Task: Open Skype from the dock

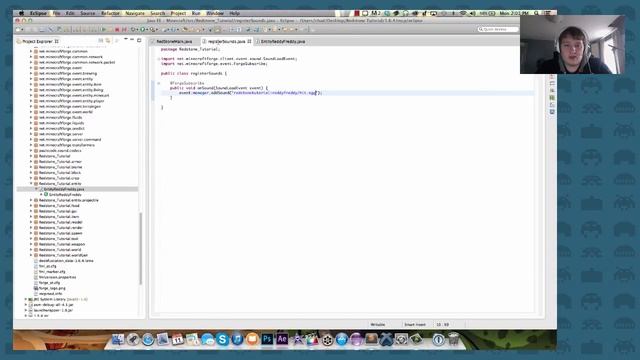Action: pyautogui.click(x=222, y=339)
